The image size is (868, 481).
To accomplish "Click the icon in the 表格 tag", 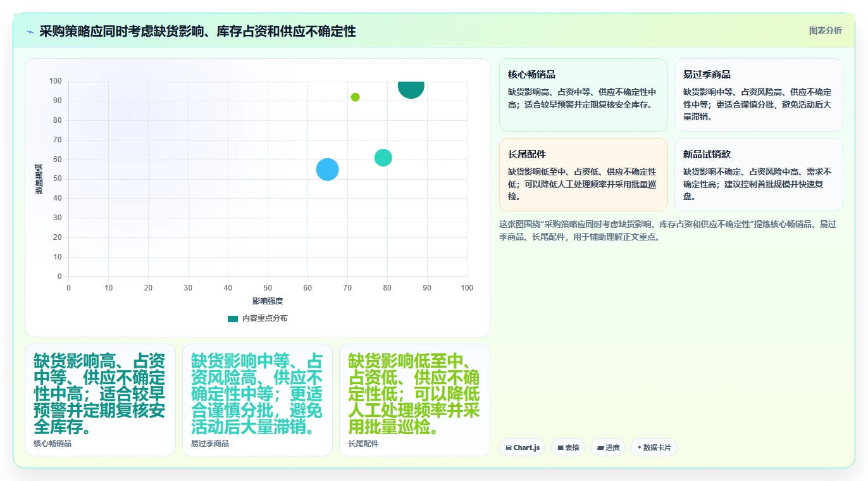I will (560, 448).
